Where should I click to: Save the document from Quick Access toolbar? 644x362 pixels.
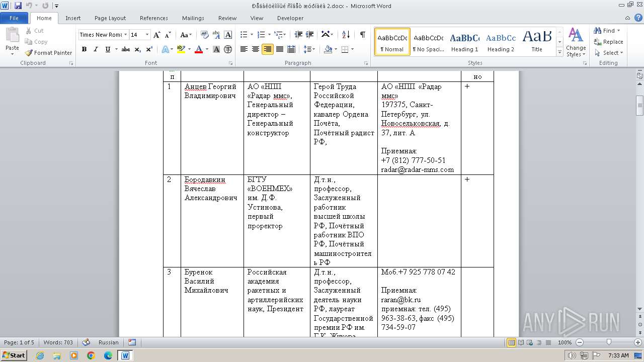tap(18, 6)
